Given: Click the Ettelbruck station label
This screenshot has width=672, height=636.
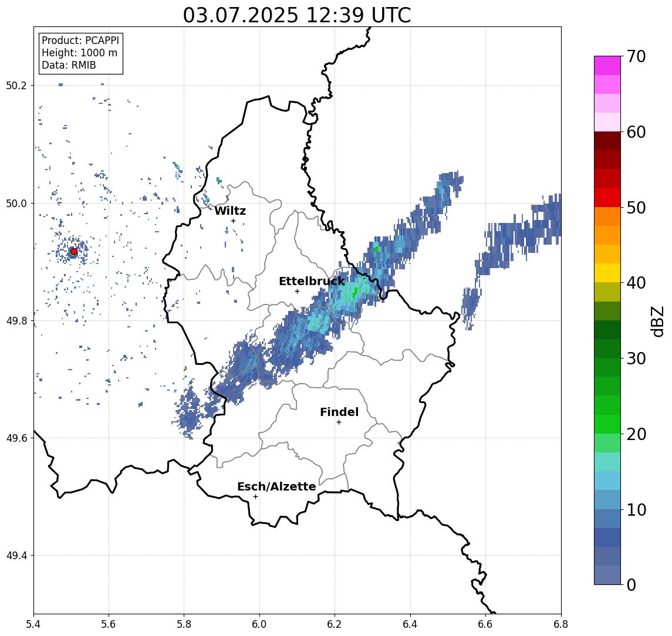Looking at the screenshot, I should click(312, 281).
